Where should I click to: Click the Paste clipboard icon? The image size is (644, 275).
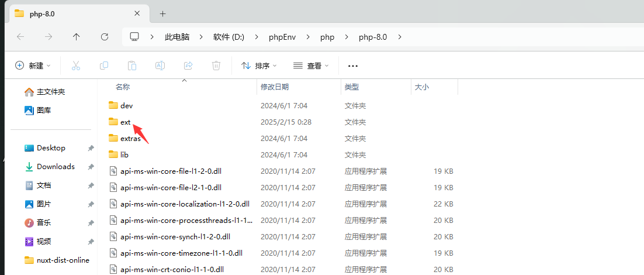[x=132, y=66]
